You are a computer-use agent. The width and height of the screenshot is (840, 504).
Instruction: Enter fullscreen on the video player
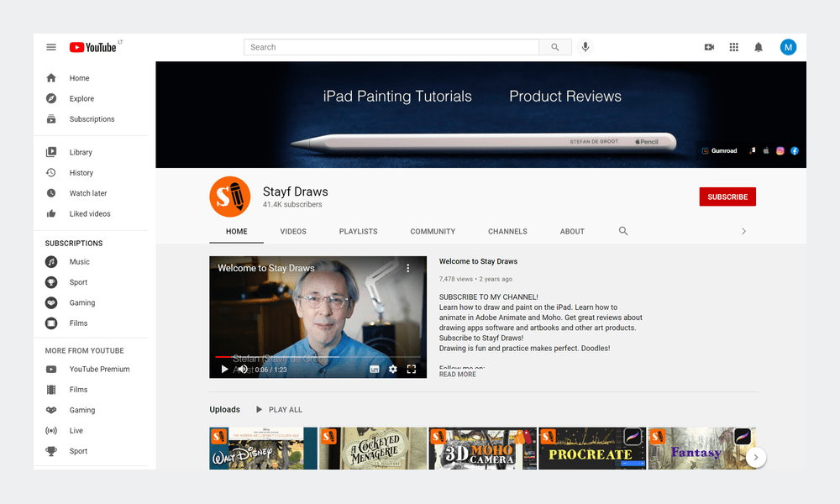pos(412,369)
